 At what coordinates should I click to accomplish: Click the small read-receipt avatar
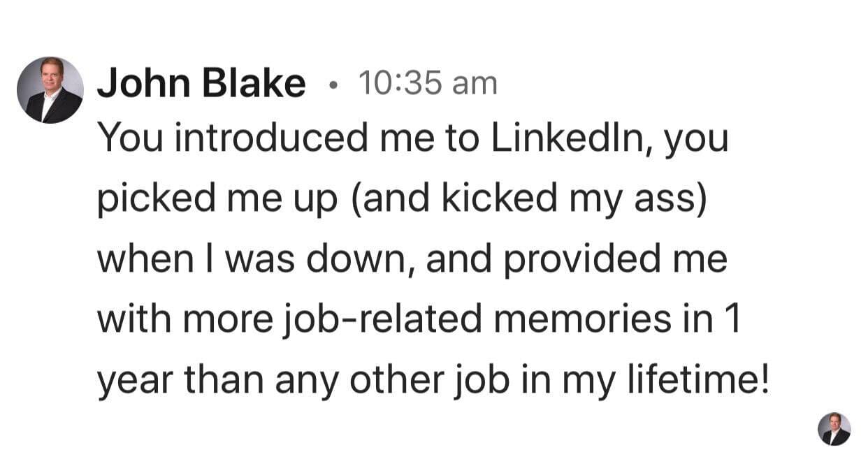[x=834, y=428]
